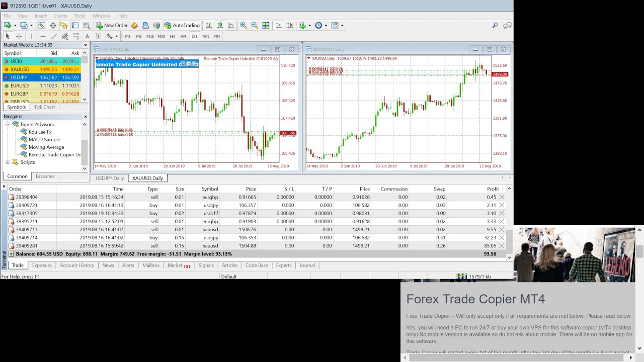The image size is (644, 362).
Task: Close order 39398404 with its X
Action: pyautogui.click(x=502, y=197)
